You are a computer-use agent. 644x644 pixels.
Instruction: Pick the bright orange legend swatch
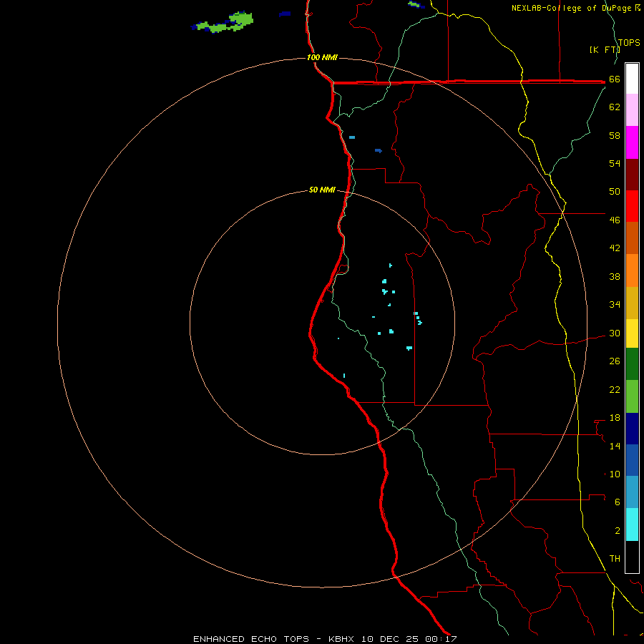coord(632,270)
